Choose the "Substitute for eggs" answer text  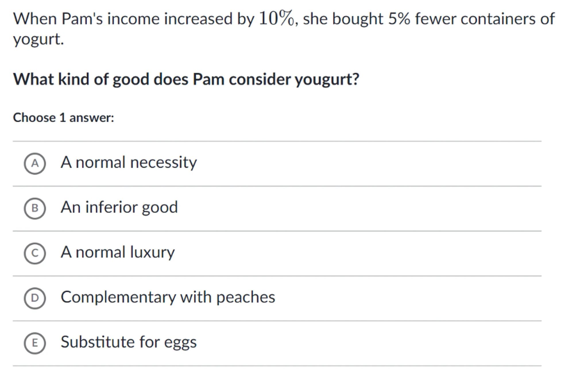click(129, 342)
